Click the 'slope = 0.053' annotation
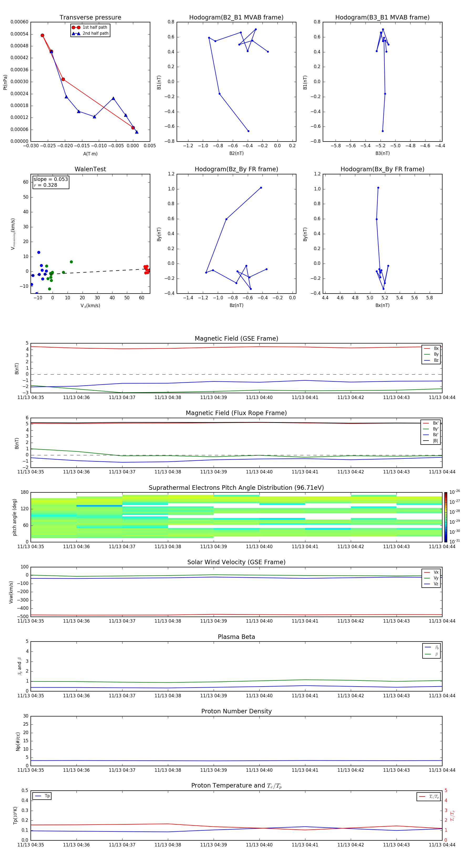 click(50, 179)
